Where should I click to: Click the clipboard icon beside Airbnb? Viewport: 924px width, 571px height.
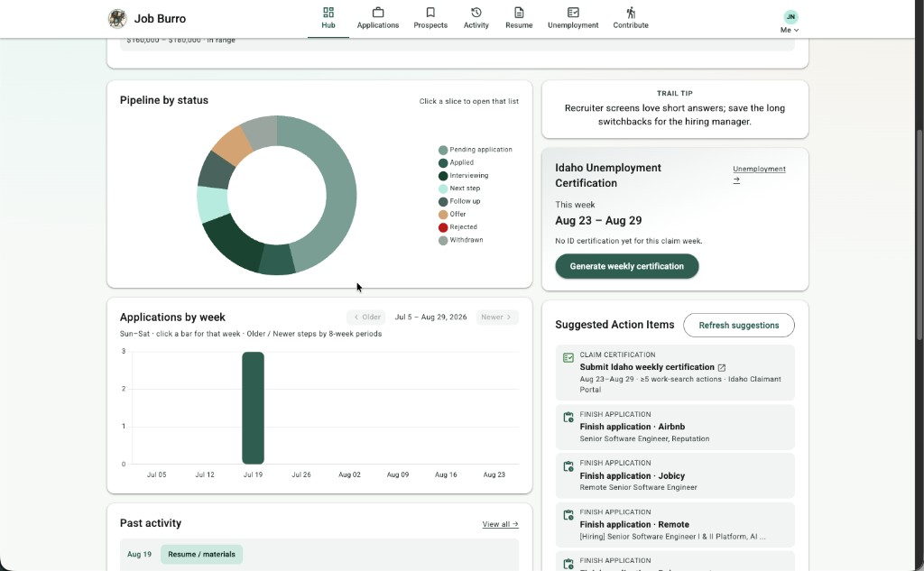coord(568,418)
